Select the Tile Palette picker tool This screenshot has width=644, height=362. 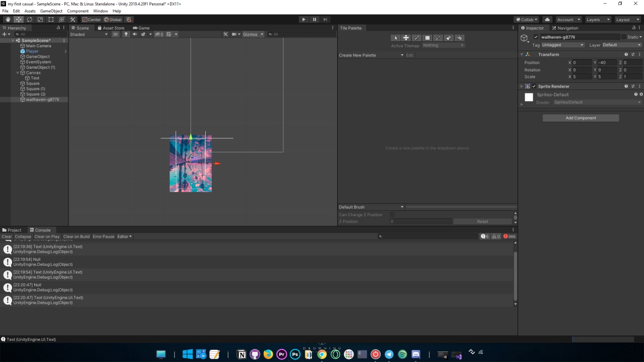point(438,38)
